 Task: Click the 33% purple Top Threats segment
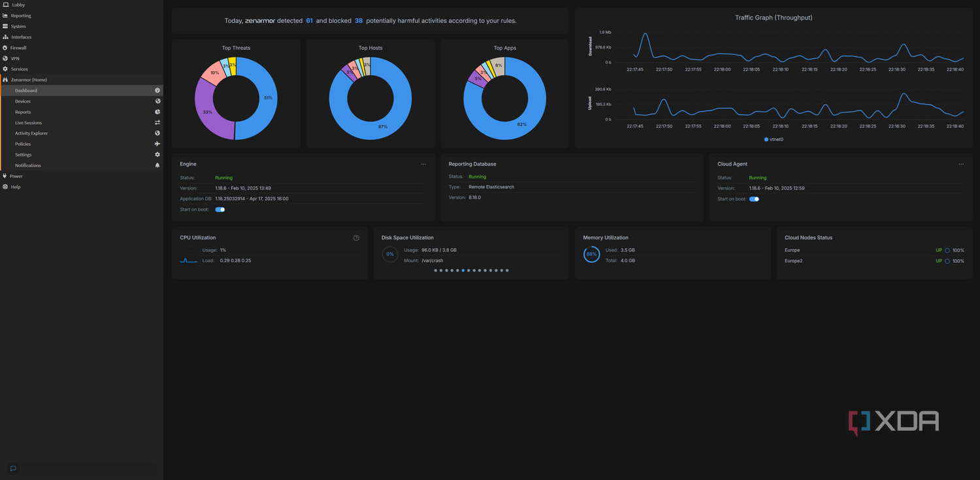pos(208,113)
